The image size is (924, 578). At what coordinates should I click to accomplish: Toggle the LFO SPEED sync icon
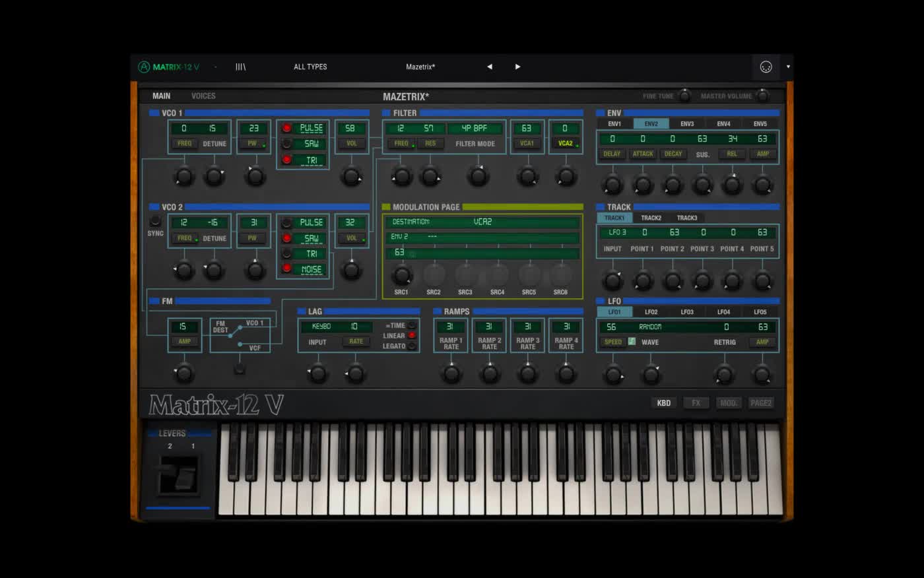[x=632, y=342]
